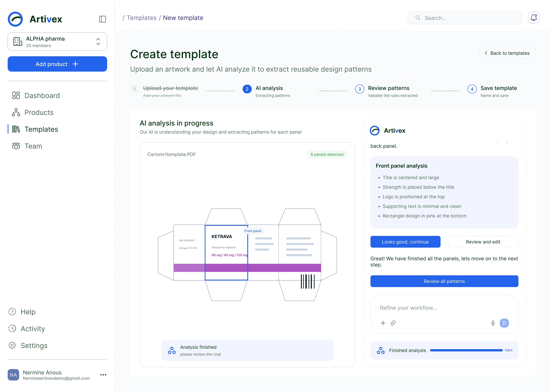Click the side panel with DIN 00000000
The height and width of the screenshot is (392, 551).
[189, 253]
